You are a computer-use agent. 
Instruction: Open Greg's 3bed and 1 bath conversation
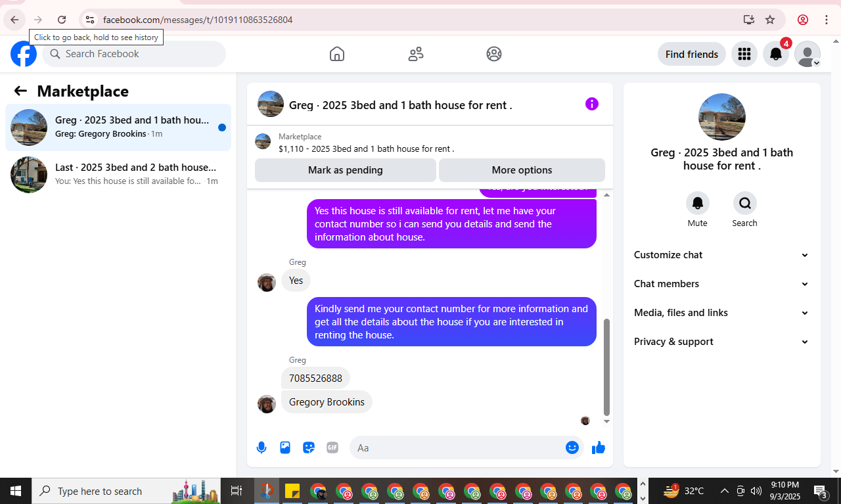[x=118, y=127]
